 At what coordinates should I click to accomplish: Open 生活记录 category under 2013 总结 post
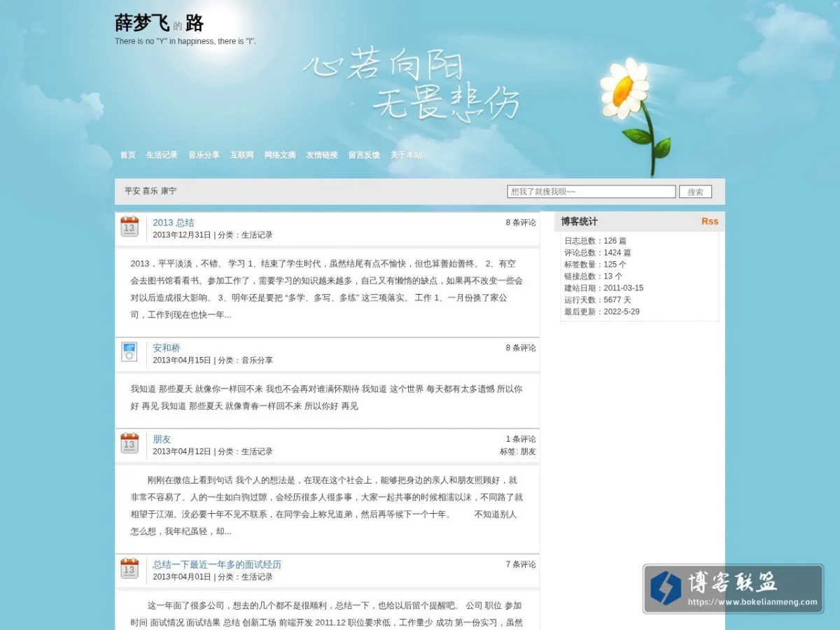coord(257,235)
